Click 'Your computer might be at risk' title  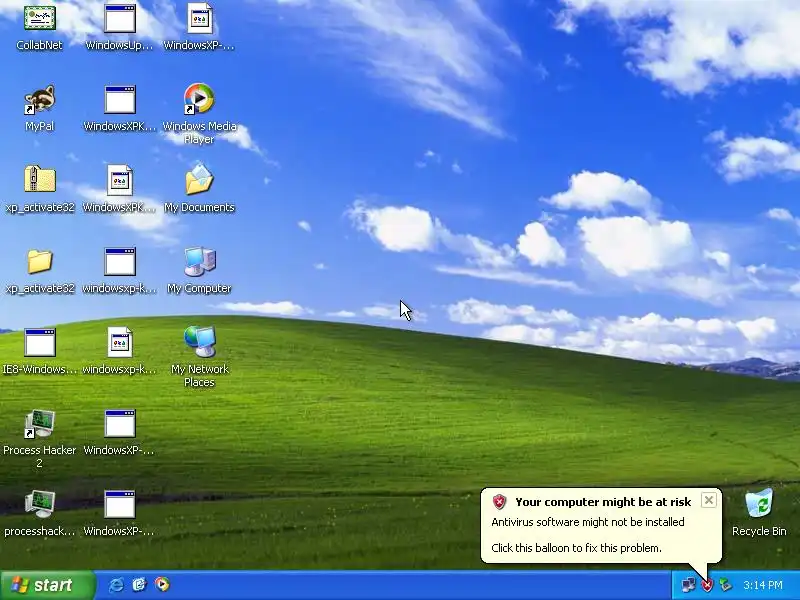coord(603,502)
